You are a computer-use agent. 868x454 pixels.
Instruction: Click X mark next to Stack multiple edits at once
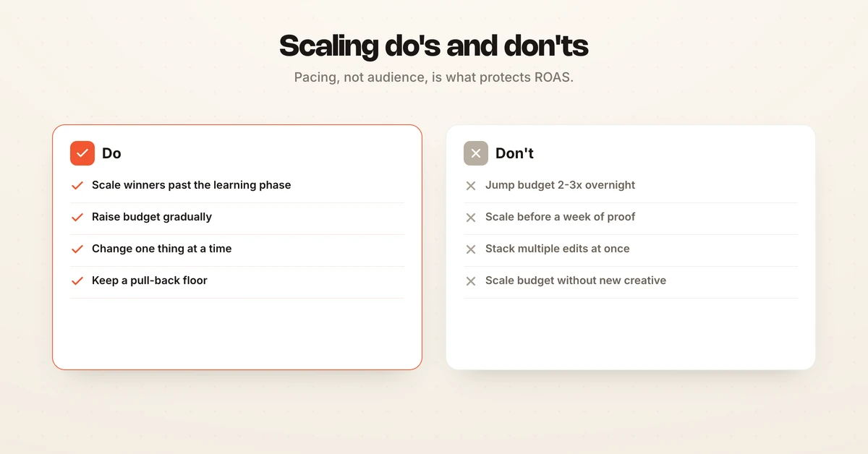pos(471,249)
